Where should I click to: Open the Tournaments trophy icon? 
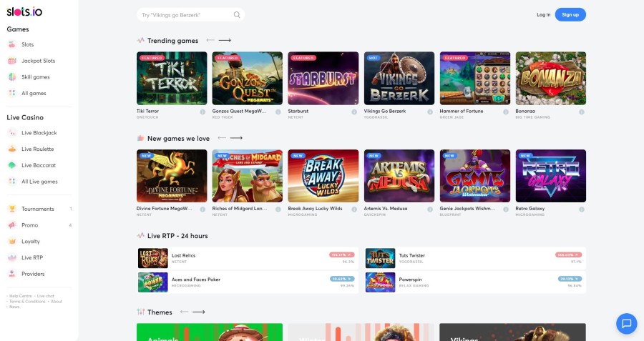[x=12, y=209]
